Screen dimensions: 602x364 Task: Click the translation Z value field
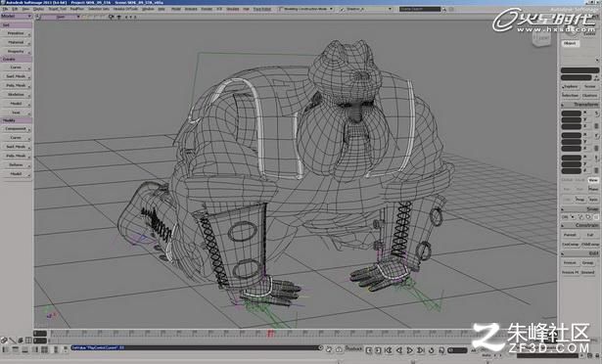click(572, 171)
